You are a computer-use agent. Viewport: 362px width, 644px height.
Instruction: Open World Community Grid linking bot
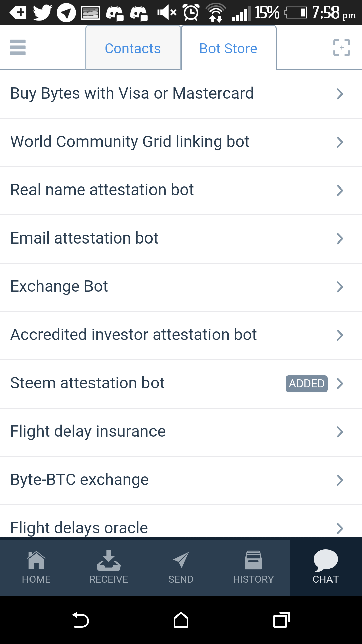pyautogui.click(x=130, y=142)
